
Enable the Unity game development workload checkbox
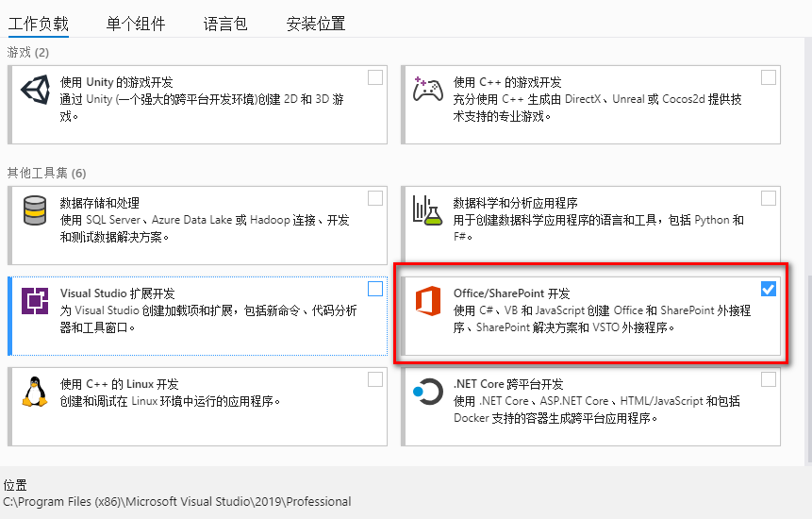375,77
